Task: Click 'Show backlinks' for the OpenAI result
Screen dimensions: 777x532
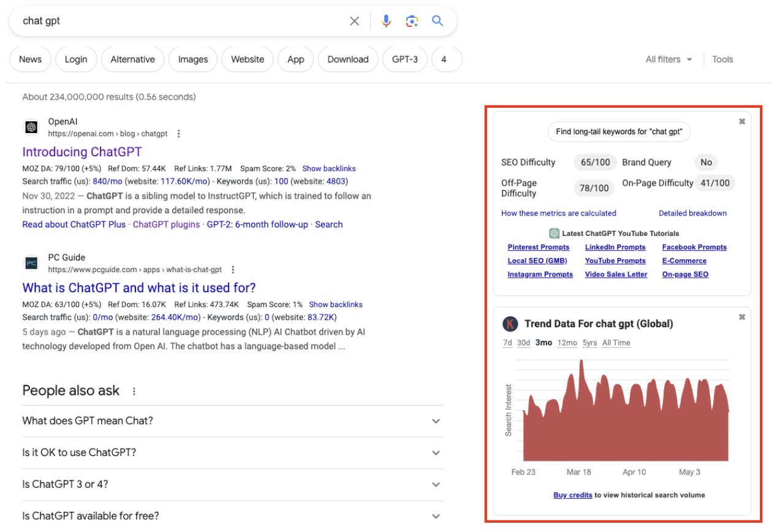Action: pyautogui.click(x=329, y=169)
